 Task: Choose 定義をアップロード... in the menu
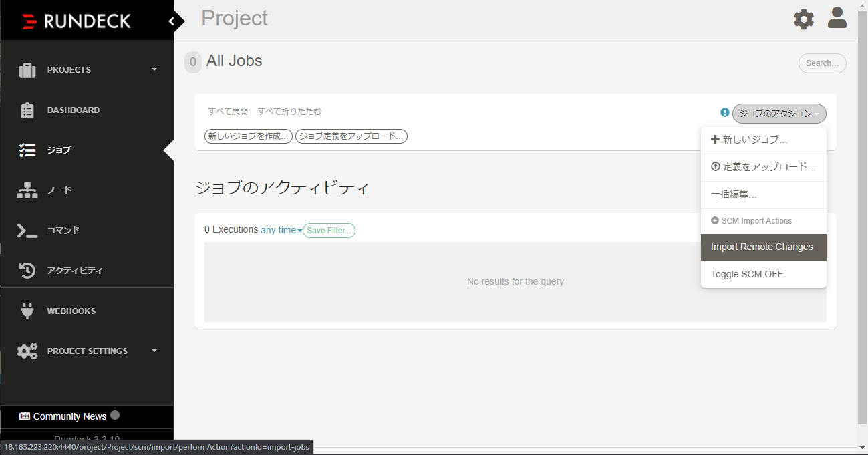pyautogui.click(x=764, y=167)
